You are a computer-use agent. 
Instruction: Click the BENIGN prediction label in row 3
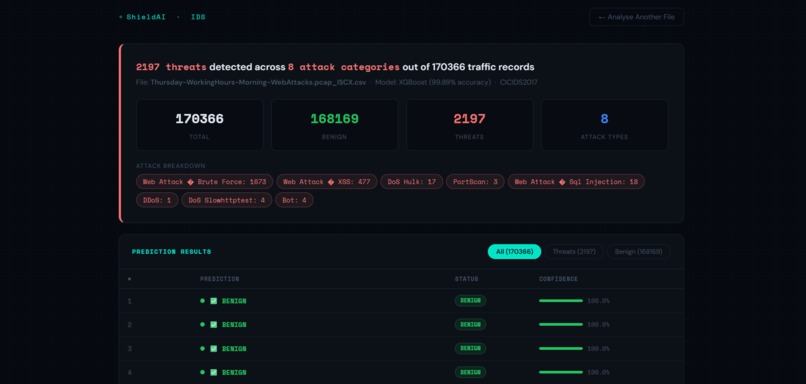tap(234, 349)
